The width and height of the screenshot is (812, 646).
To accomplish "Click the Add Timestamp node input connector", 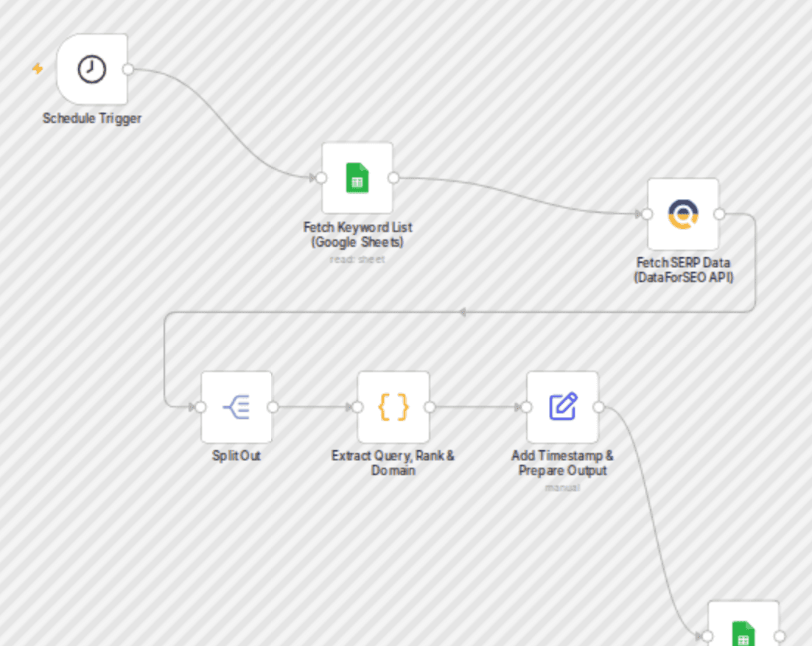I will point(527,407).
